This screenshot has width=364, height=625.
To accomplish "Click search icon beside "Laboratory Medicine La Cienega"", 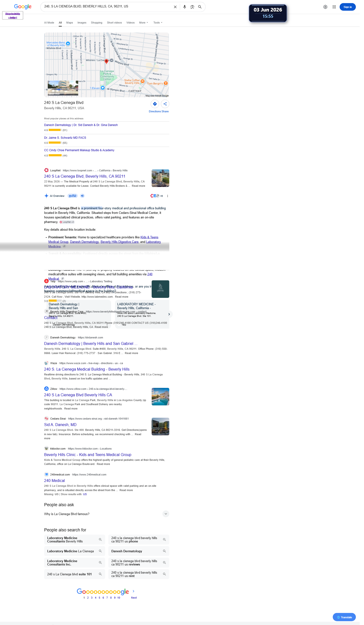I will [101, 551].
